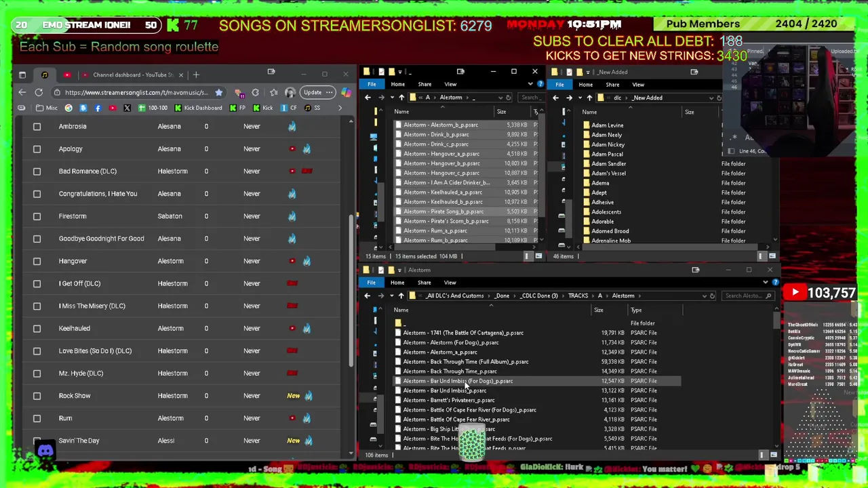Open Google bookmark icon

[x=68, y=108]
